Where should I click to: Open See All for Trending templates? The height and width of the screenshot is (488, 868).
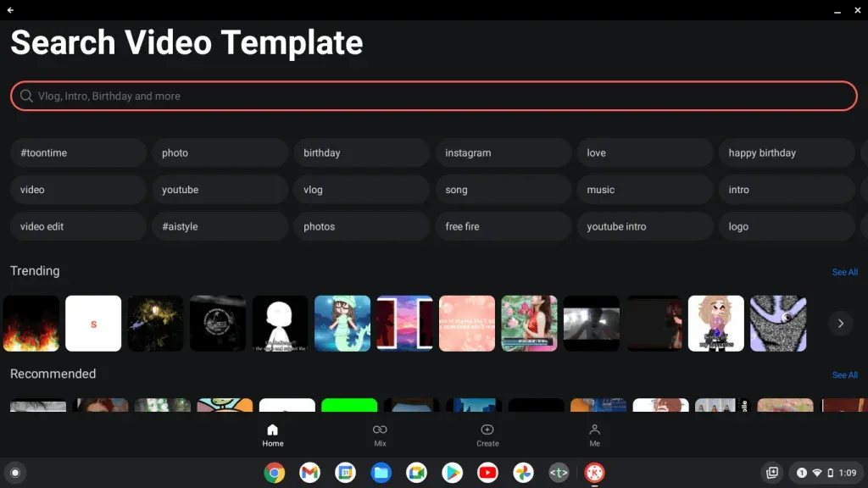point(844,271)
